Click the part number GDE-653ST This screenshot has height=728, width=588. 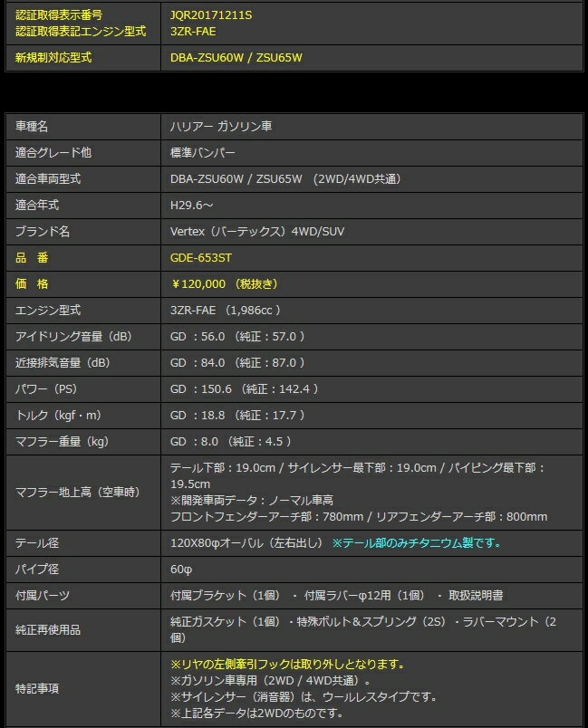pyautogui.click(x=201, y=258)
